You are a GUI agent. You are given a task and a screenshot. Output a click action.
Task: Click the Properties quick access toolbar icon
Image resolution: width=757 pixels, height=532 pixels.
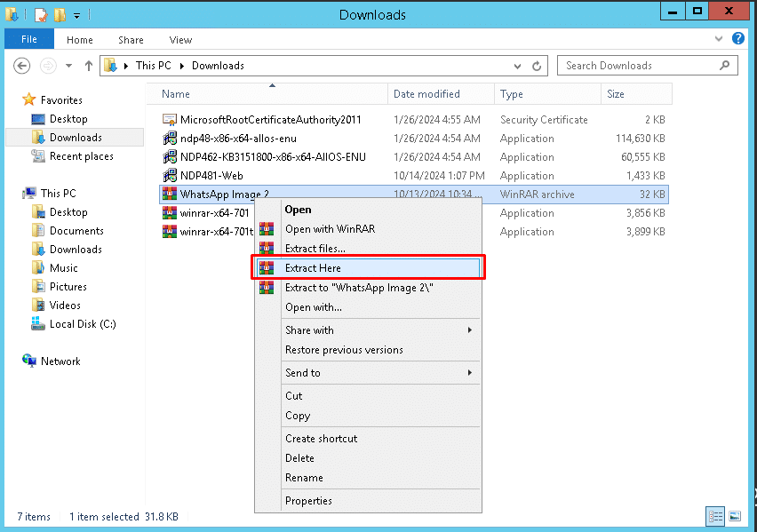click(41, 15)
